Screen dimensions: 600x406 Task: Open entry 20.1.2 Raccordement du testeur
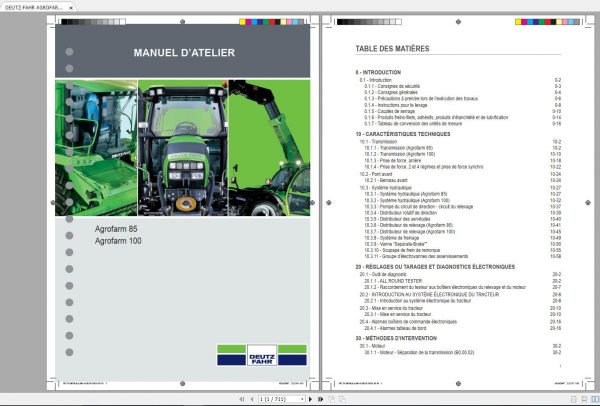445,287
